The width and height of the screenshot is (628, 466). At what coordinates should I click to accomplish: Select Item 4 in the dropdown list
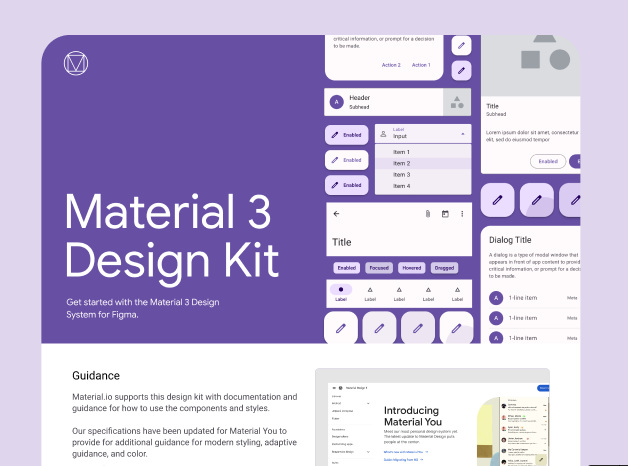pyautogui.click(x=423, y=186)
